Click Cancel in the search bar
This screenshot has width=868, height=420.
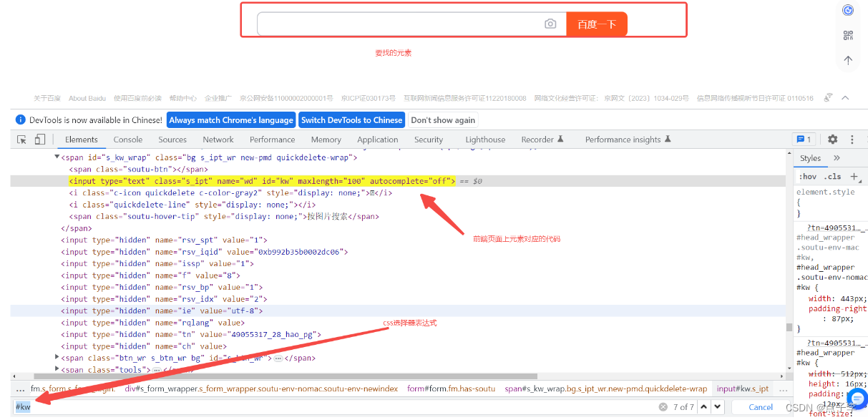761,407
